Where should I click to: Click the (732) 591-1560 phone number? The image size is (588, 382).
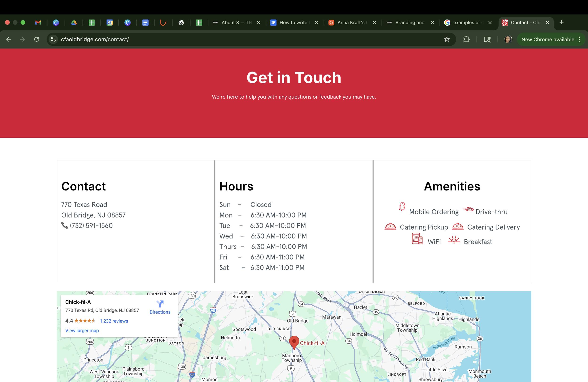(x=91, y=225)
